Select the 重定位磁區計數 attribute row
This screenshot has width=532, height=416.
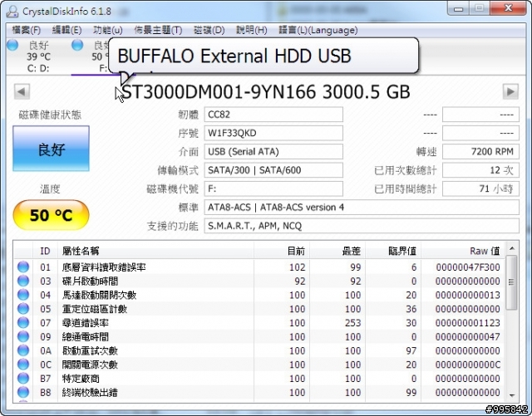tap(259, 309)
